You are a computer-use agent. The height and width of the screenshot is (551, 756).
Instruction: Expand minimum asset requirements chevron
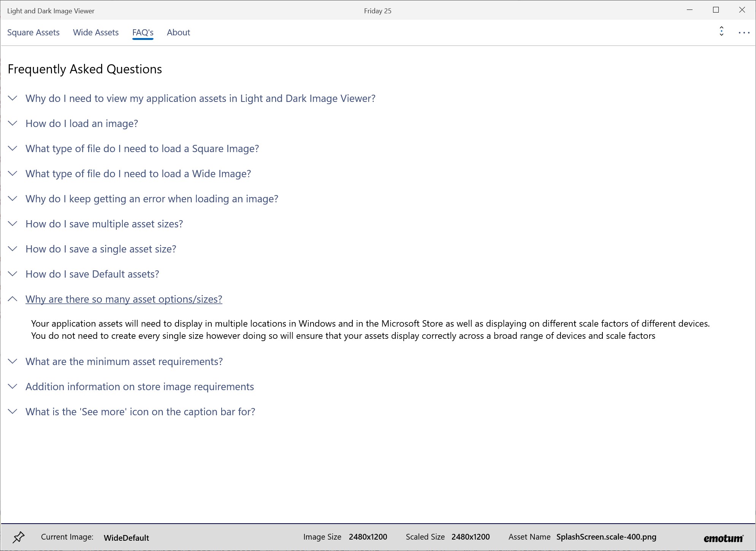(x=13, y=362)
